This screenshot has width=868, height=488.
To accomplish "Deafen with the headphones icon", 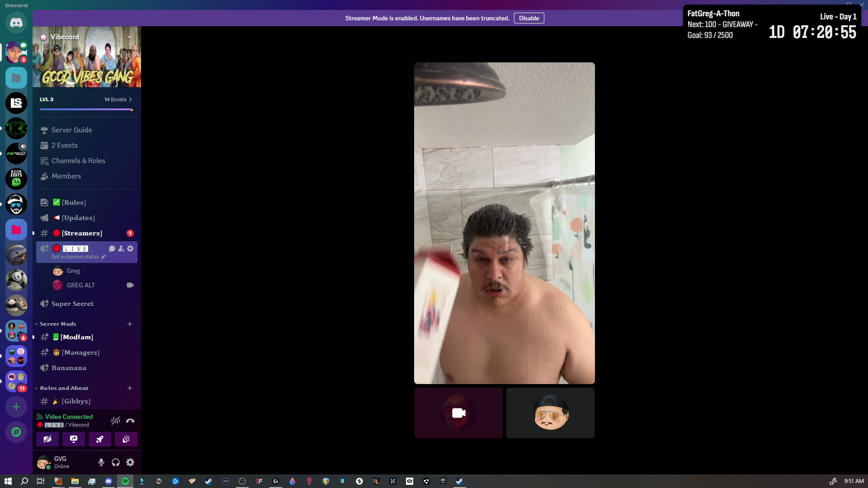I will [x=116, y=462].
